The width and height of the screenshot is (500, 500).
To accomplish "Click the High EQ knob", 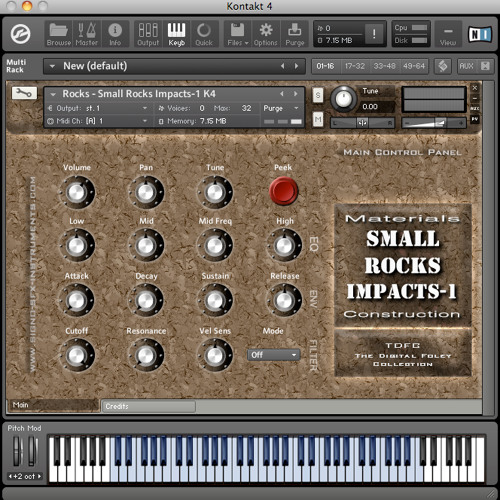I will point(284,246).
